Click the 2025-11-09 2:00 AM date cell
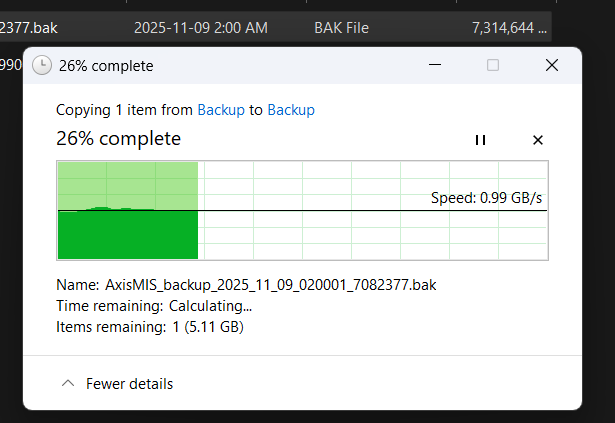This screenshot has height=423, width=615. [200, 27]
